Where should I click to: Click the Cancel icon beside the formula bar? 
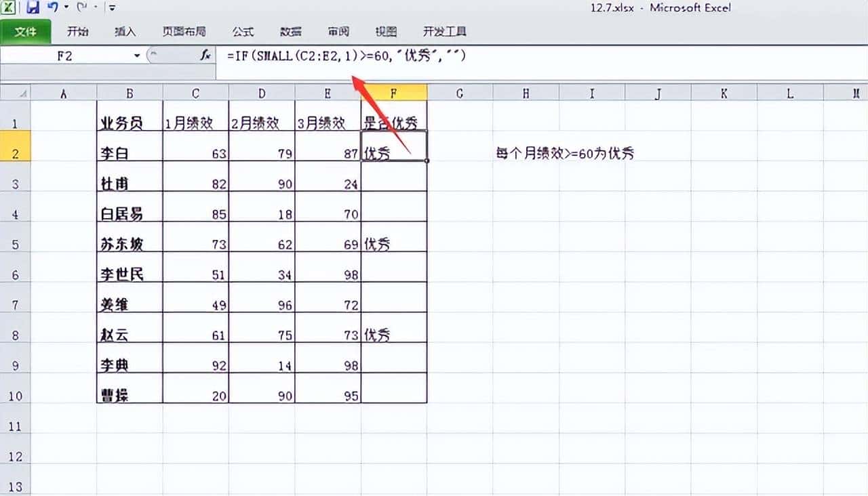tap(154, 56)
